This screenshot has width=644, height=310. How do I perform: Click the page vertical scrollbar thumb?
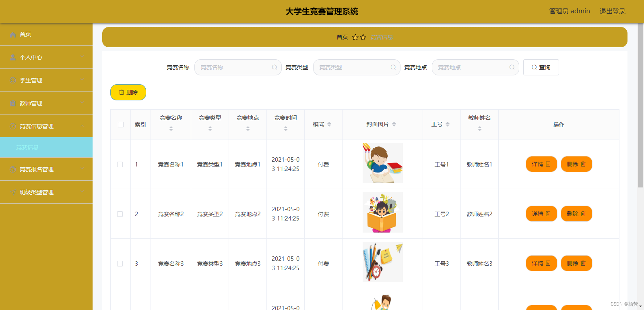click(x=640, y=105)
